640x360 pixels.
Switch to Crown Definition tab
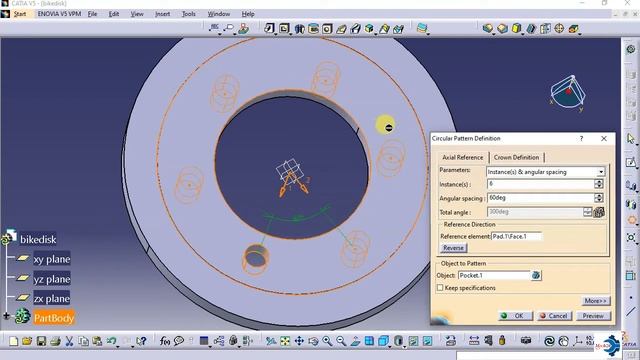(x=516, y=158)
